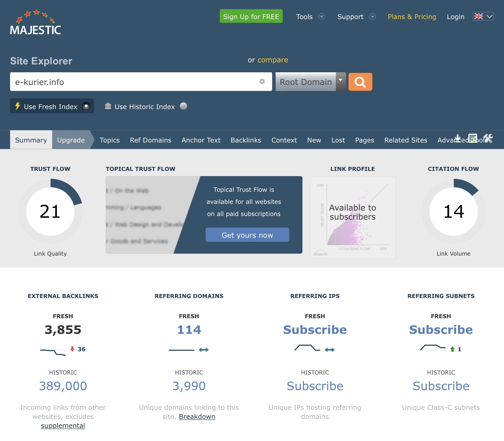The height and width of the screenshot is (441, 504).
Task: Show the New links tab
Action: pos(314,140)
